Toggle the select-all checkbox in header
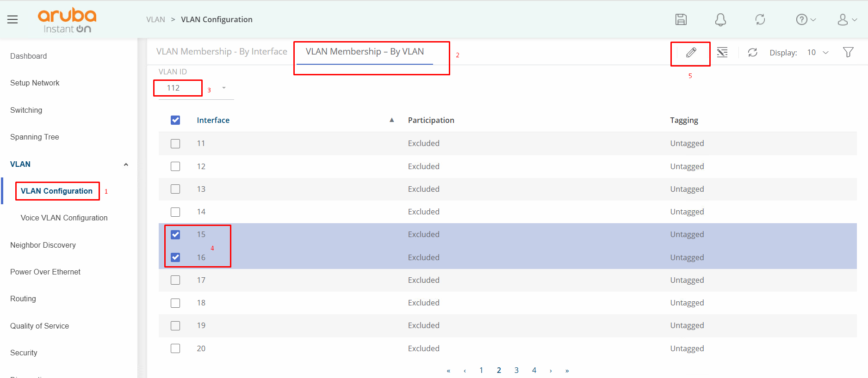 175,120
